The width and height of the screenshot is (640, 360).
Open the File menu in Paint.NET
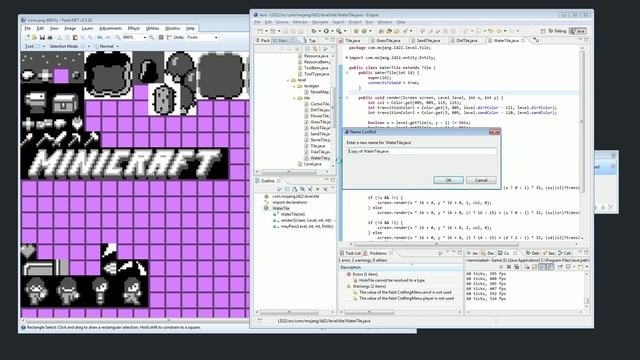point(27,29)
